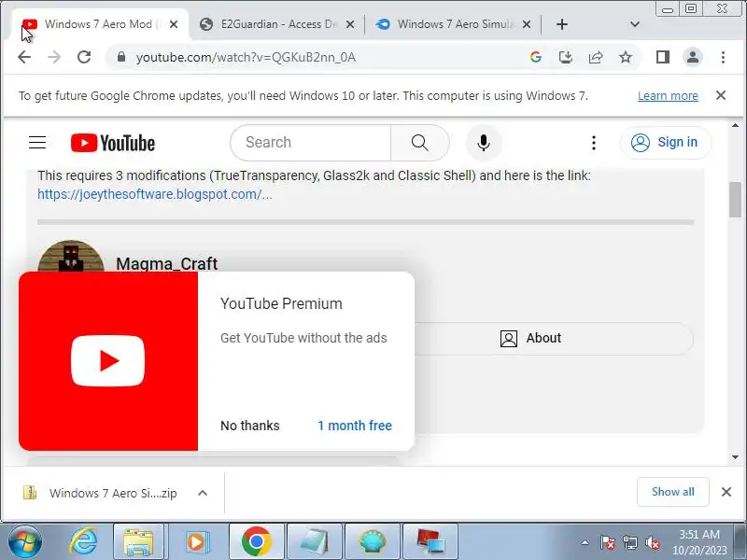Accept the 1 month free offer
Image resolution: width=747 pixels, height=560 pixels.
coord(355,426)
